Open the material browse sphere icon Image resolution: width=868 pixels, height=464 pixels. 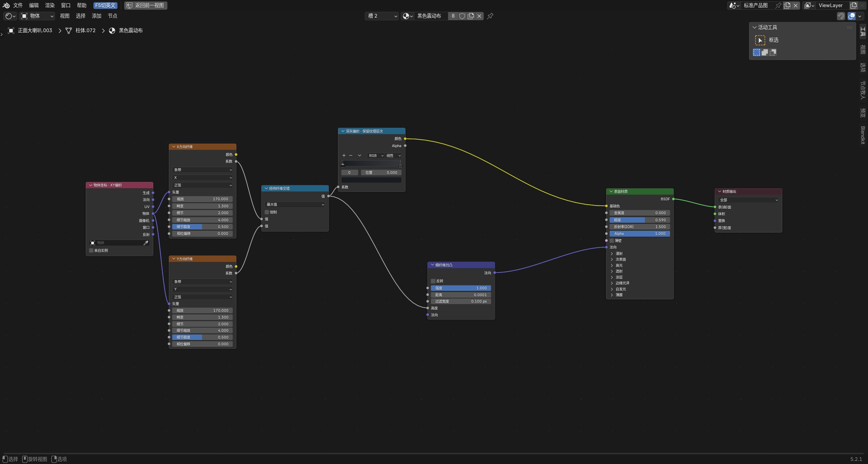point(408,16)
